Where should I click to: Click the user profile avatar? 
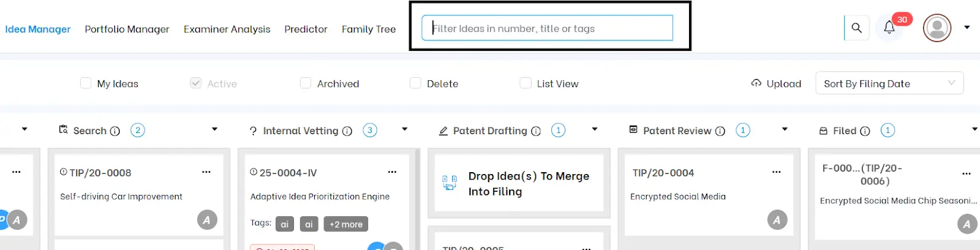click(x=937, y=28)
